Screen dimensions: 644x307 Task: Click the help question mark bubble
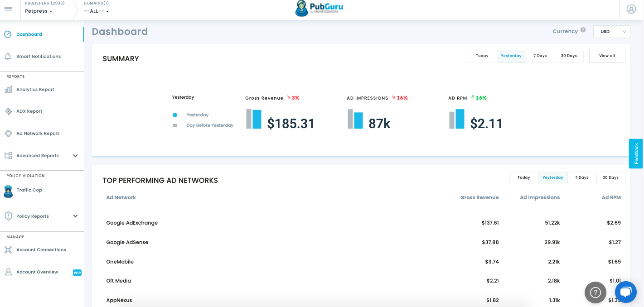[596, 292]
